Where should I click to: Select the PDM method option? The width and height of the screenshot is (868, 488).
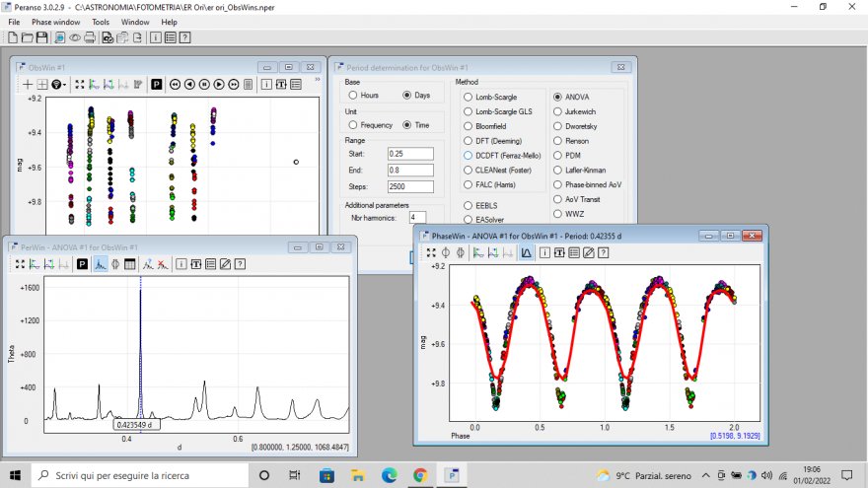(x=557, y=155)
